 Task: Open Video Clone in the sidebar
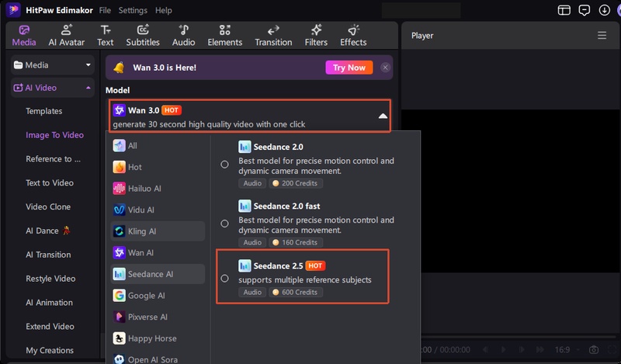coord(48,206)
